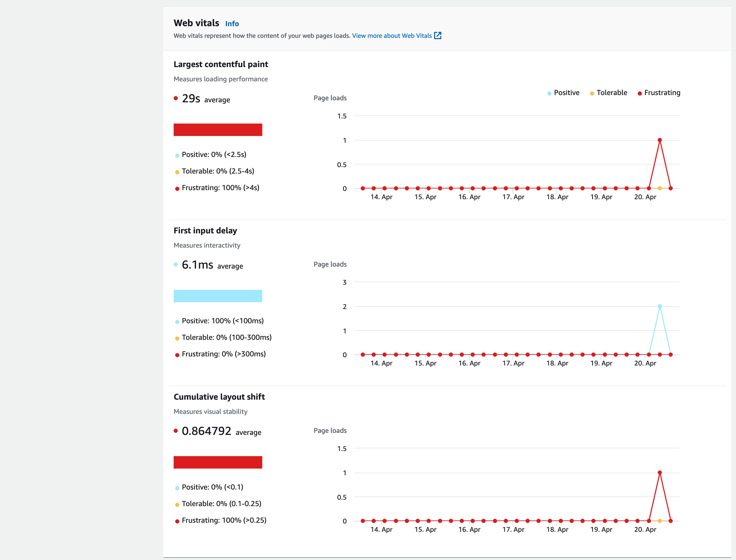Click the Frustrating: 100% (>4s) label
Screen dimensions: 736x560
click(220, 188)
